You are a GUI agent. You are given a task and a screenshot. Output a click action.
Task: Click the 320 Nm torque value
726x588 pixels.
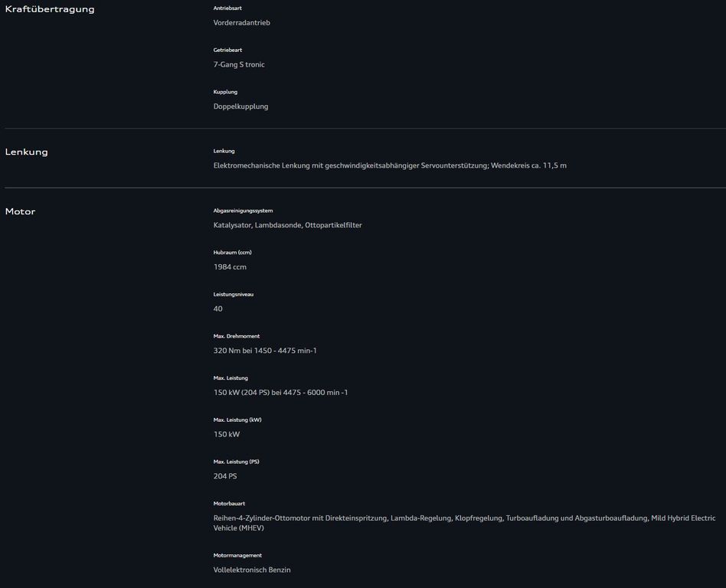(265, 351)
